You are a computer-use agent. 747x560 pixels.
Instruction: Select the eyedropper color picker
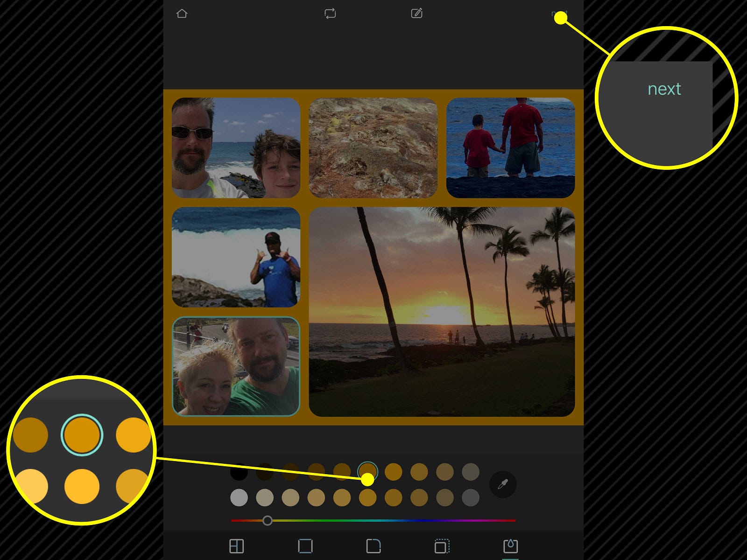pyautogui.click(x=502, y=485)
